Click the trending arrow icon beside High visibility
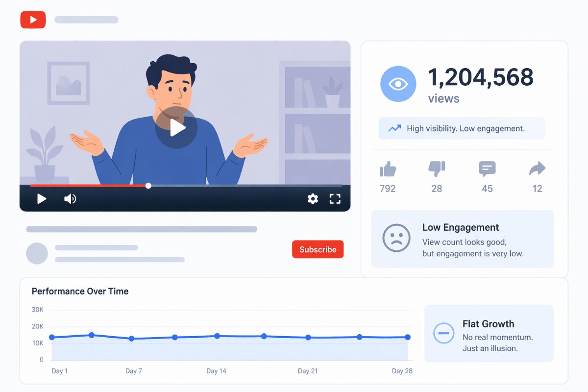This screenshot has height=392, width=588. coord(394,128)
